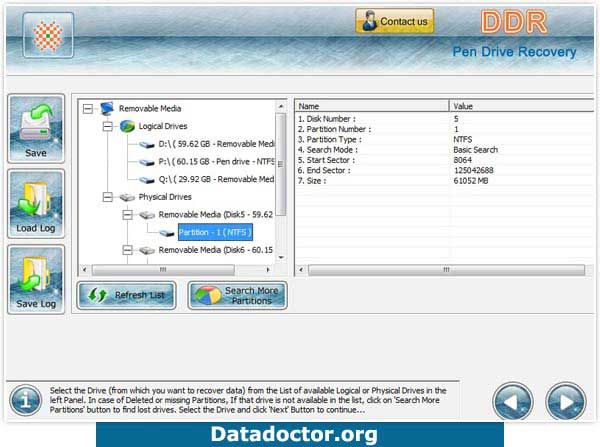Viewport: 600px width, 447px height.
Task: Click the drive icon beside Q:\ entry
Action: click(x=147, y=180)
